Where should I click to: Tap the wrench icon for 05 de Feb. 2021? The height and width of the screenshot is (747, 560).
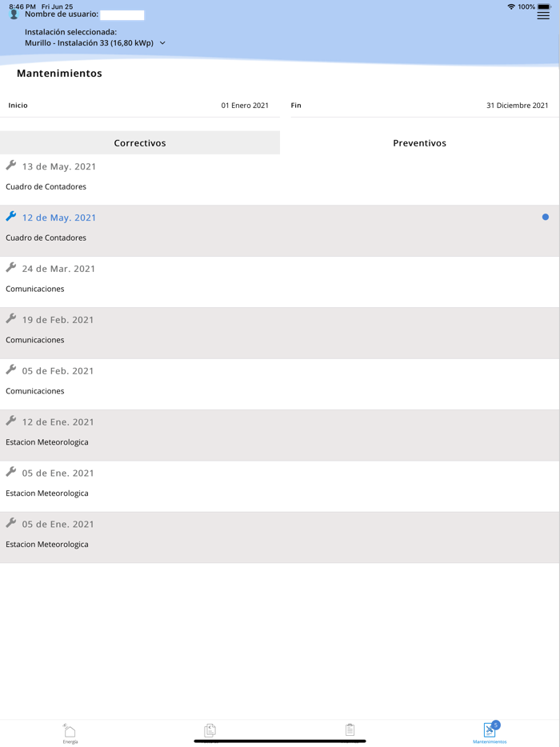(x=11, y=370)
